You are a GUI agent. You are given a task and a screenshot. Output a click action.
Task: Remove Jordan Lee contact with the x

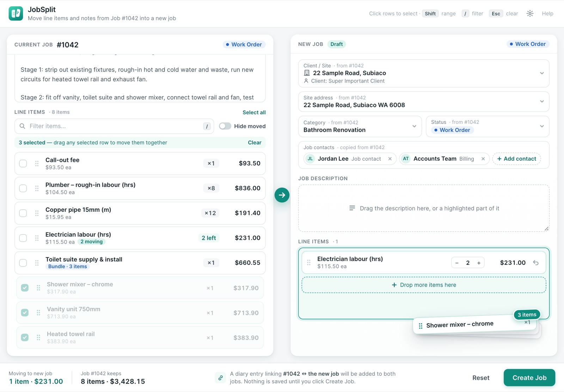[390, 159]
